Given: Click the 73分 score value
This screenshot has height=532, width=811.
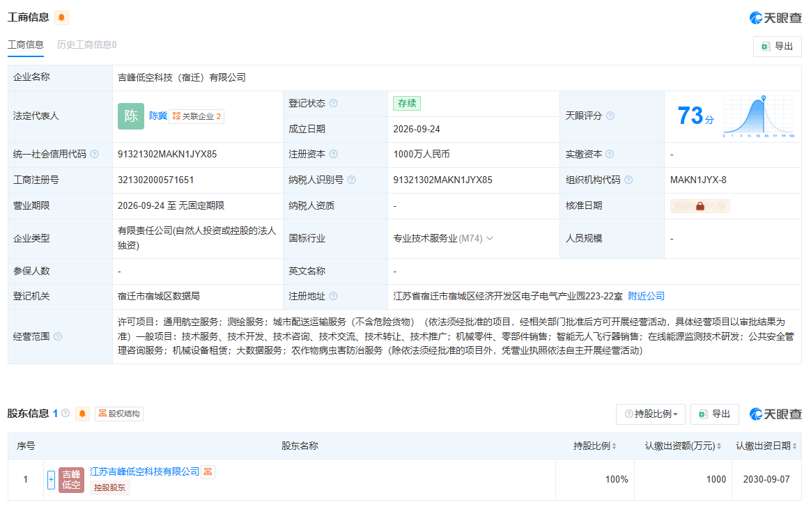Looking at the screenshot, I should pos(695,116).
